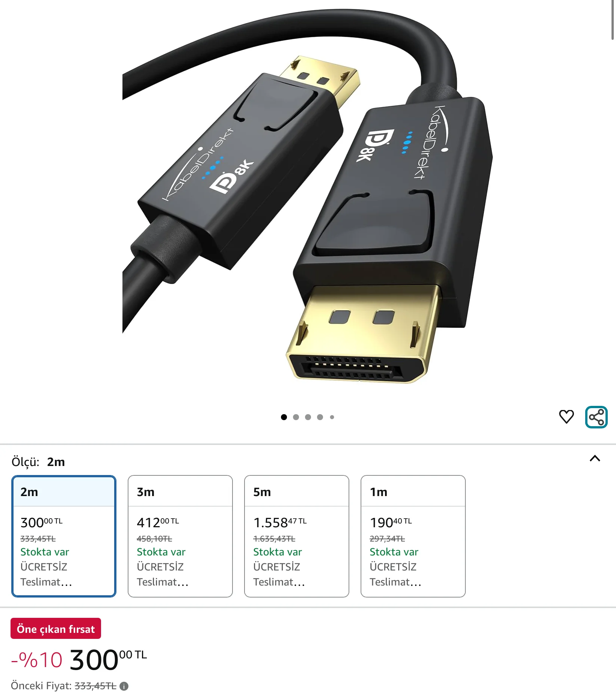Click the Ölçü: 2m label

point(38,462)
